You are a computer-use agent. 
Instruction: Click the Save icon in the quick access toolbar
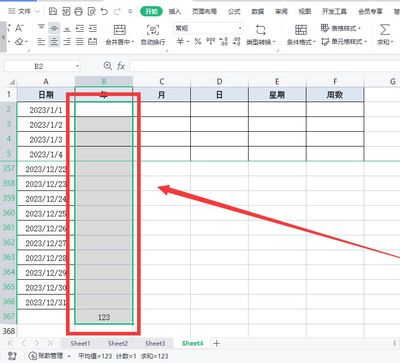[53, 11]
